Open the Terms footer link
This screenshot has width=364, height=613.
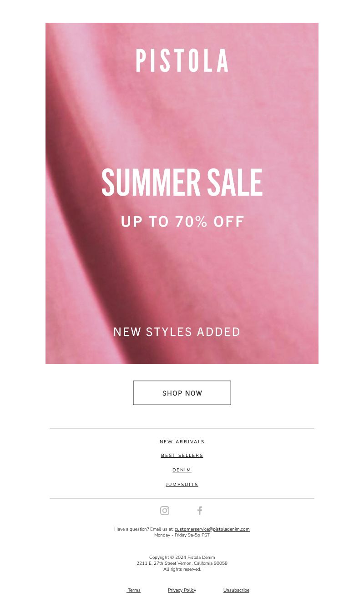[x=134, y=590]
